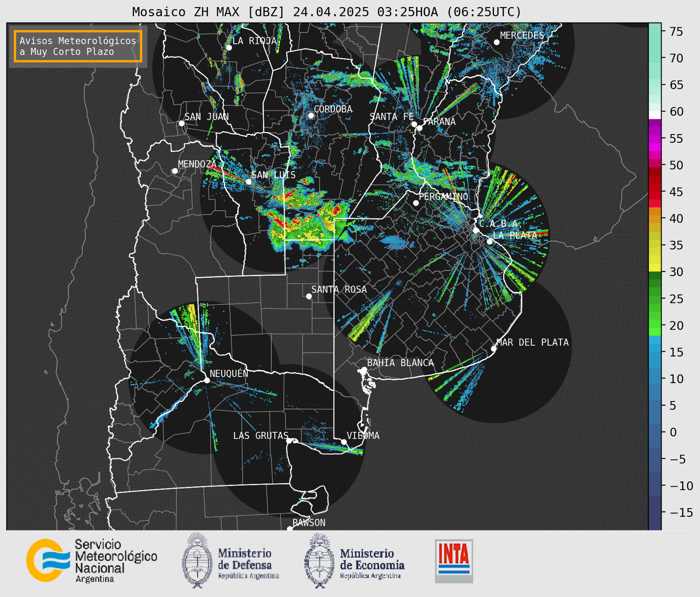Click the CÓRDOBA city marker dot
Viewport: 700px width, 597px height.
coord(311,115)
